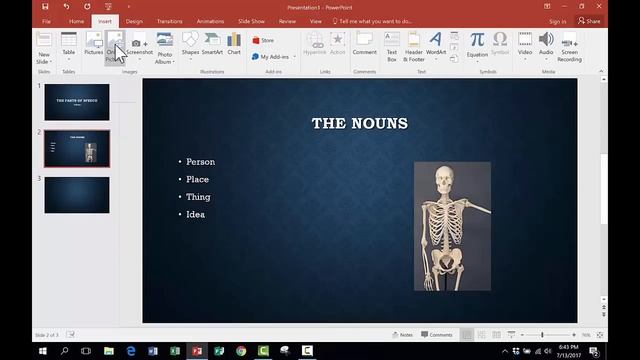
Task: Zoom in with plus button
Action: tap(574, 335)
